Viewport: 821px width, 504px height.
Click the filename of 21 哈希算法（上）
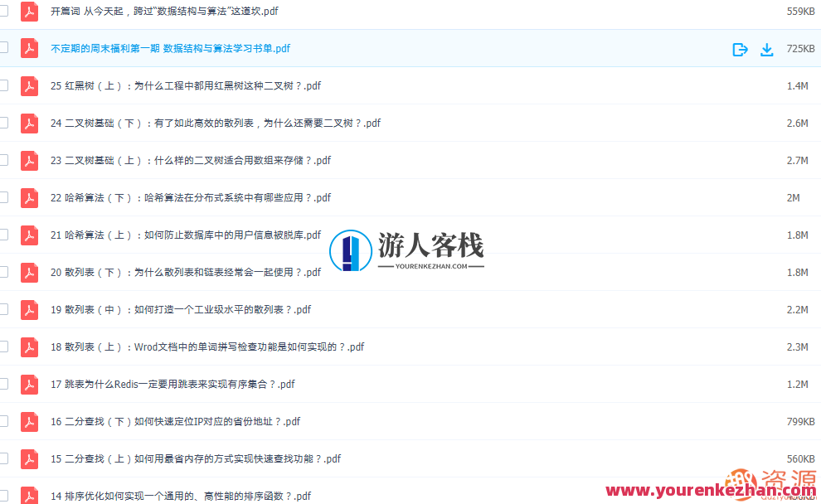[x=187, y=235]
